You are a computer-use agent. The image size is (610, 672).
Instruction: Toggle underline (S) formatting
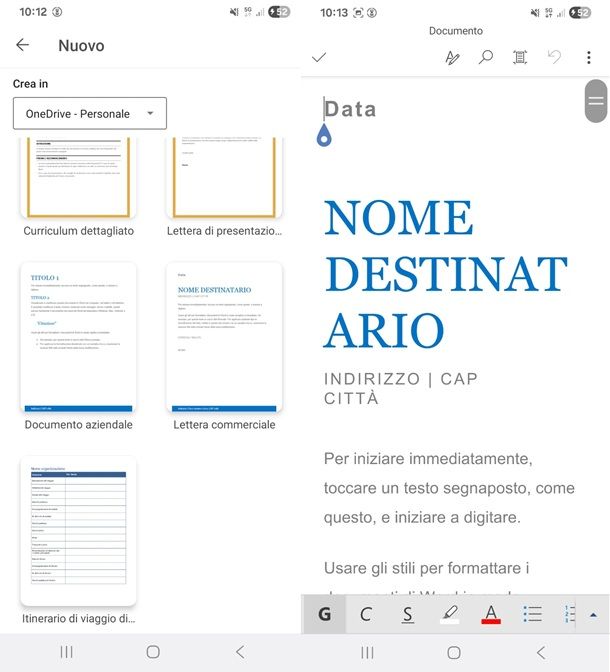(x=408, y=614)
